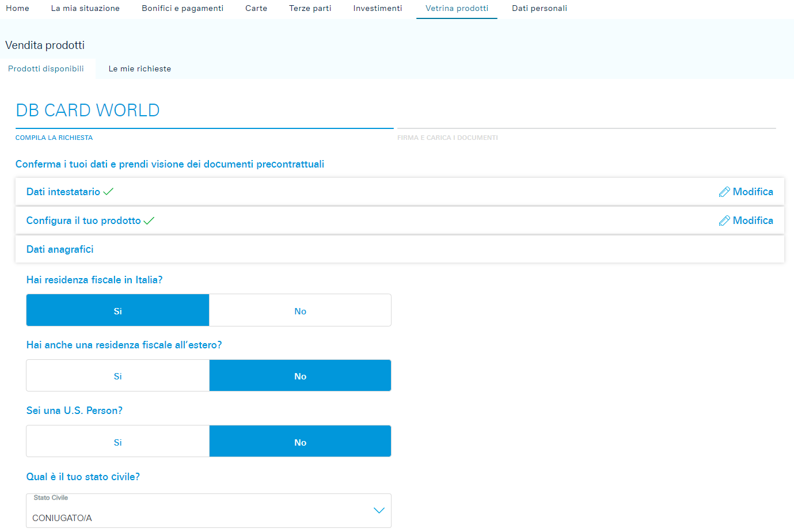794x532 pixels.
Task: Select Si for U.S. Person question
Action: (117, 442)
